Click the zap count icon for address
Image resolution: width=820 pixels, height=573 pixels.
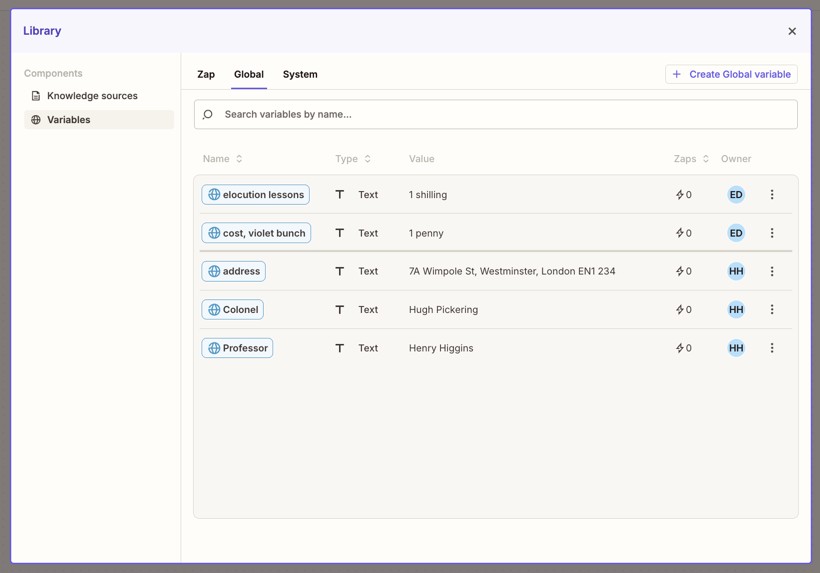point(680,271)
